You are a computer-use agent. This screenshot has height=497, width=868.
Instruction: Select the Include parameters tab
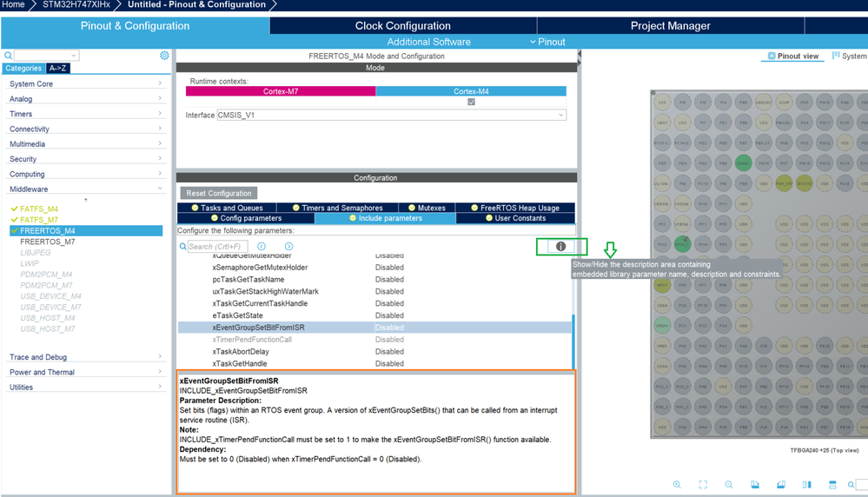[385, 218]
